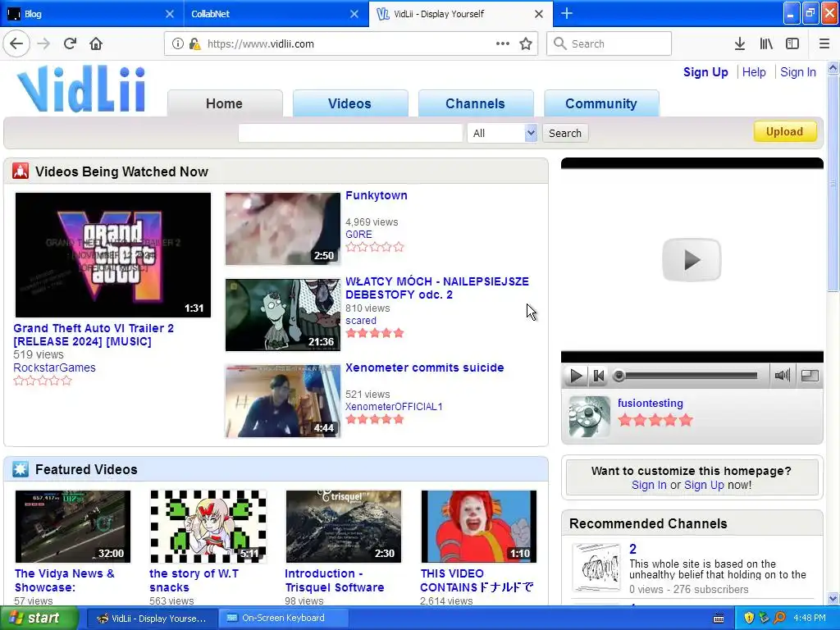
Task: Open the Help link
Action: 754,72
